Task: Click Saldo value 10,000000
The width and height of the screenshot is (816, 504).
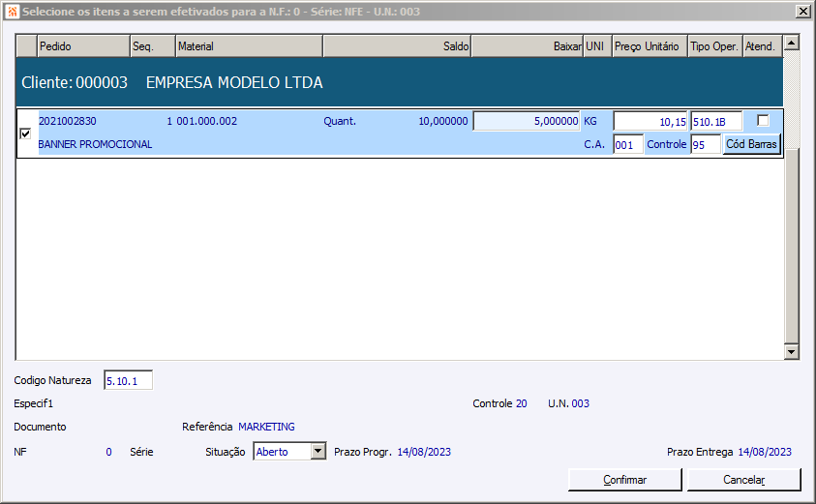Action: coord(443,121)
